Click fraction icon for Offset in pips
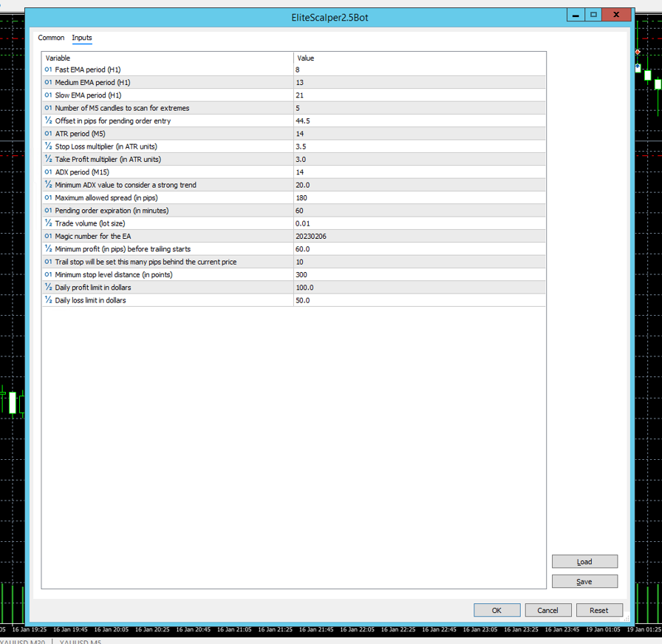662x644 pixels. point(48,121)
